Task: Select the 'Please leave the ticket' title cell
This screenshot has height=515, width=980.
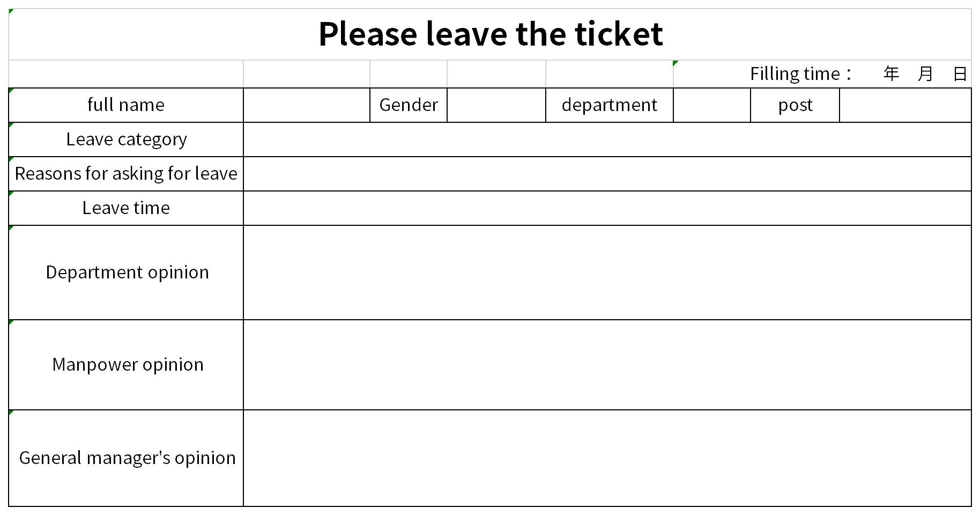Action: pyautogui.click(x=490, y=34)
